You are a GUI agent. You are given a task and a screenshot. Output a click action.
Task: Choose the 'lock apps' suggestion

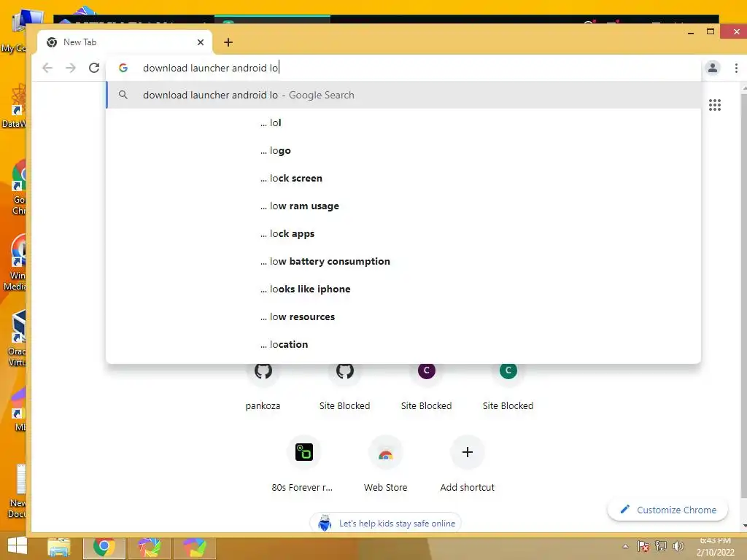pyautogui.click(x=403, y=233)
